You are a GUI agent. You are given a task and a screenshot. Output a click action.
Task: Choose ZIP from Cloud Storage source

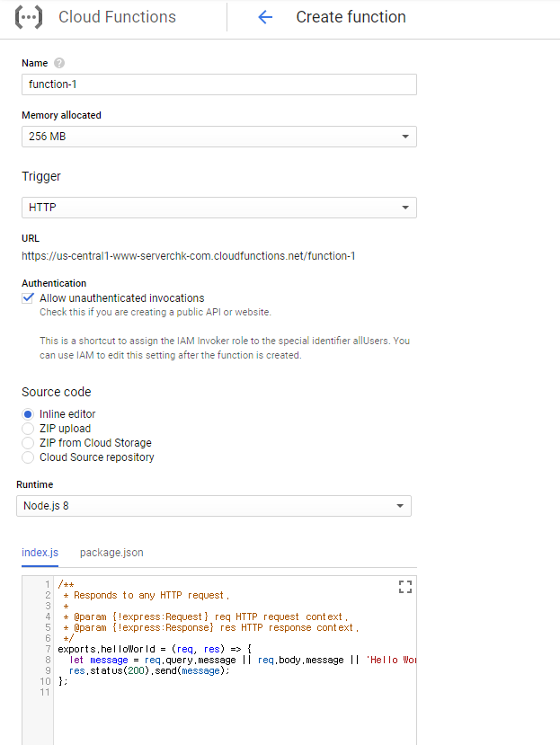(28, 443)
